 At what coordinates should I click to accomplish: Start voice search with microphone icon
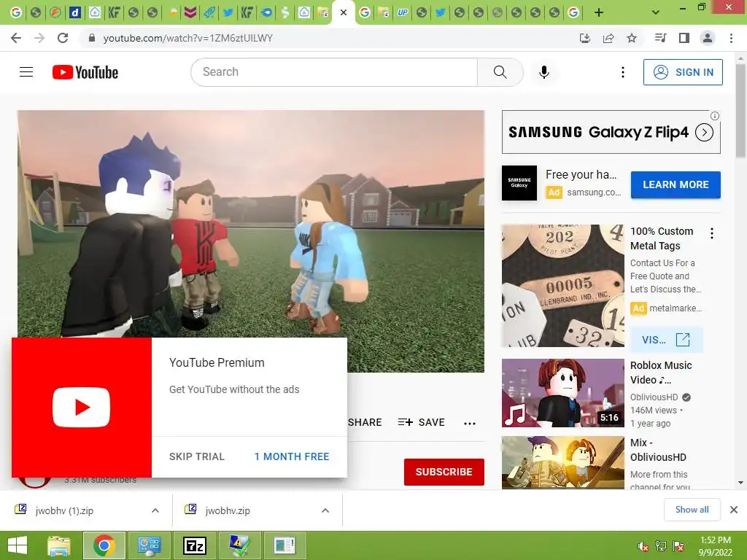pyautogui.click(x=544, y=72)
